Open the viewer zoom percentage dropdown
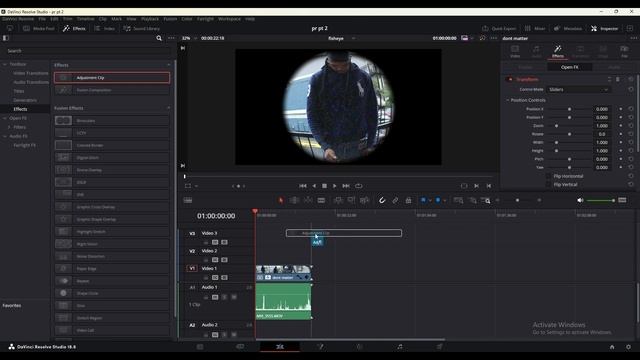Image resolution: width=640 pixels, height=360 pixels. click(x=189, y=38)
